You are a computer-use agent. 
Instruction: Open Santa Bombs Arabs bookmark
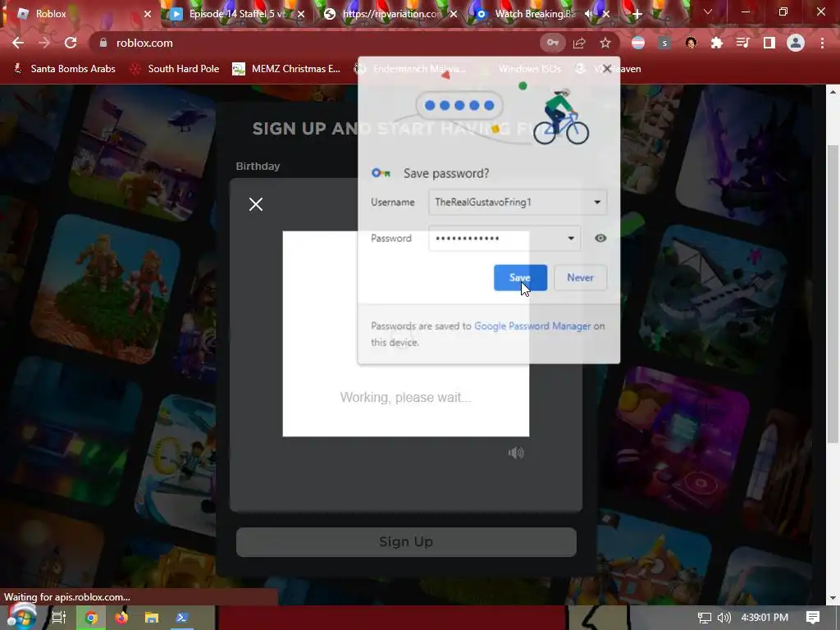tap(64, 69)
